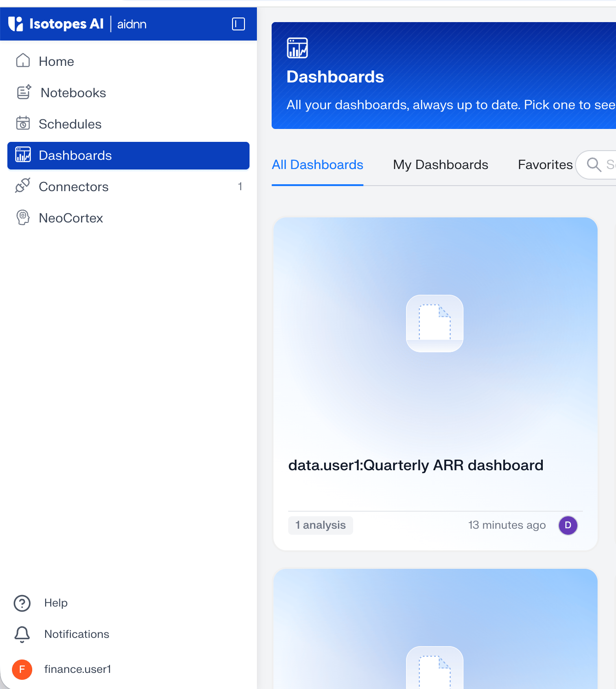Screen dimensions: 616x689
Task: Click the search magnifier icon
Action: (x=594, y=164)
